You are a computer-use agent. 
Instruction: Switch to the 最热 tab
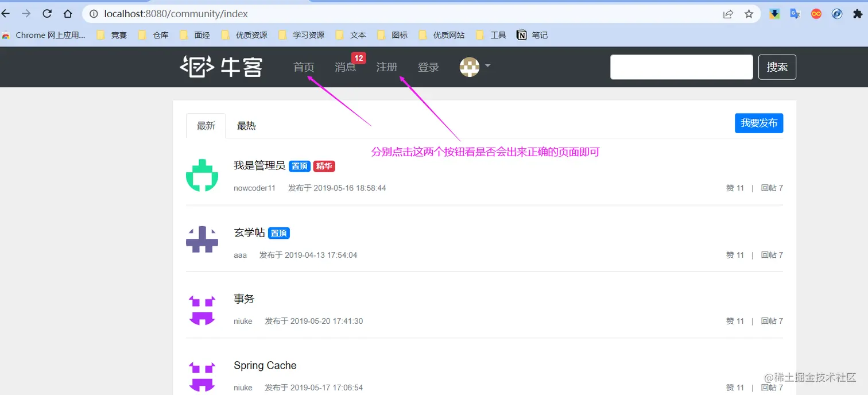coord(246,126)
